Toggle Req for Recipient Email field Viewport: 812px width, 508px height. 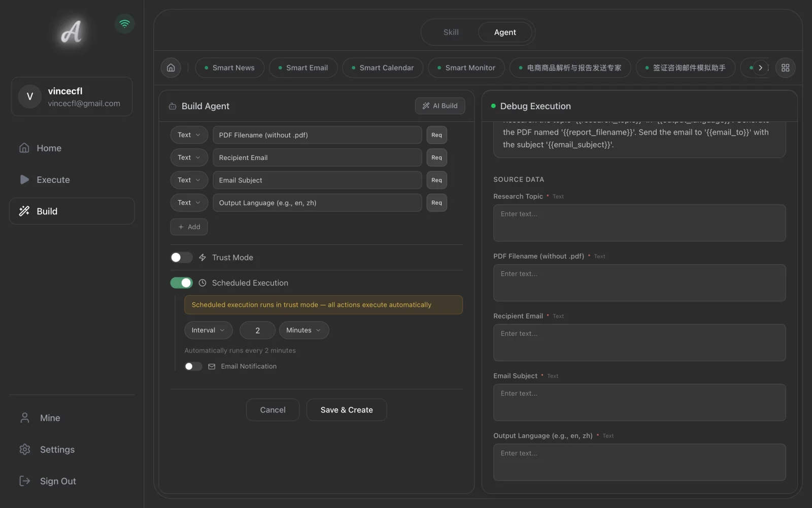click(436, 157)
